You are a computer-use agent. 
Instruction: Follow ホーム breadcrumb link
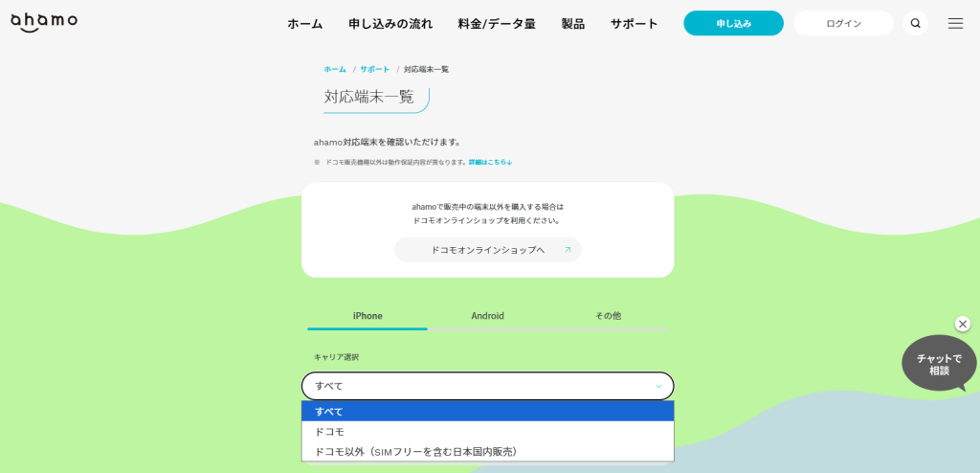[334, 70]
